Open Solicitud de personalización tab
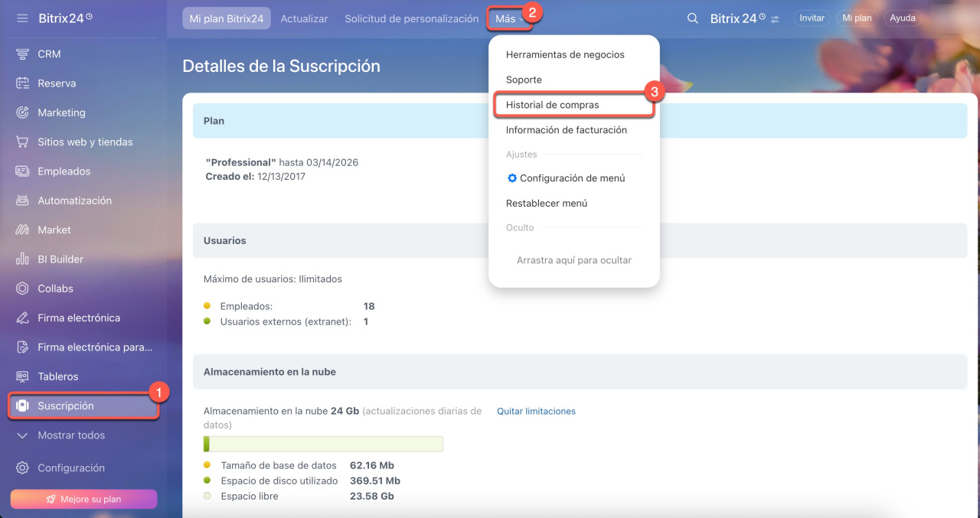 [411, 18]
